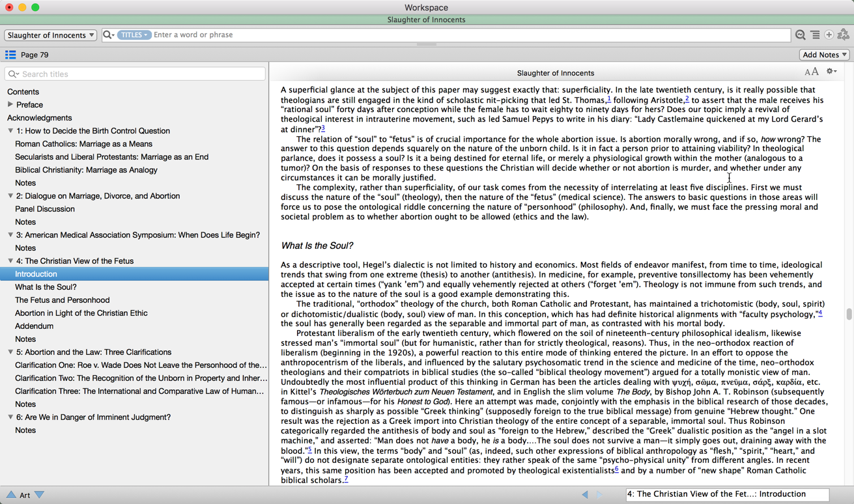Screen dimensions: 854x504
Task: Open Biblical Christianity: Marriage as Analogy
Action: pos(86,170)
